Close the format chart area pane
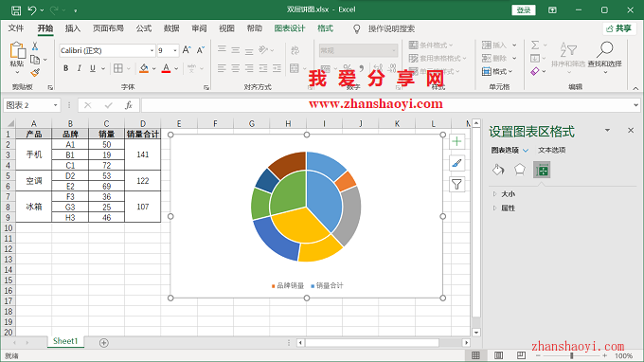The height and width of the screenshot is (362, 644). [x=631, y=130]
